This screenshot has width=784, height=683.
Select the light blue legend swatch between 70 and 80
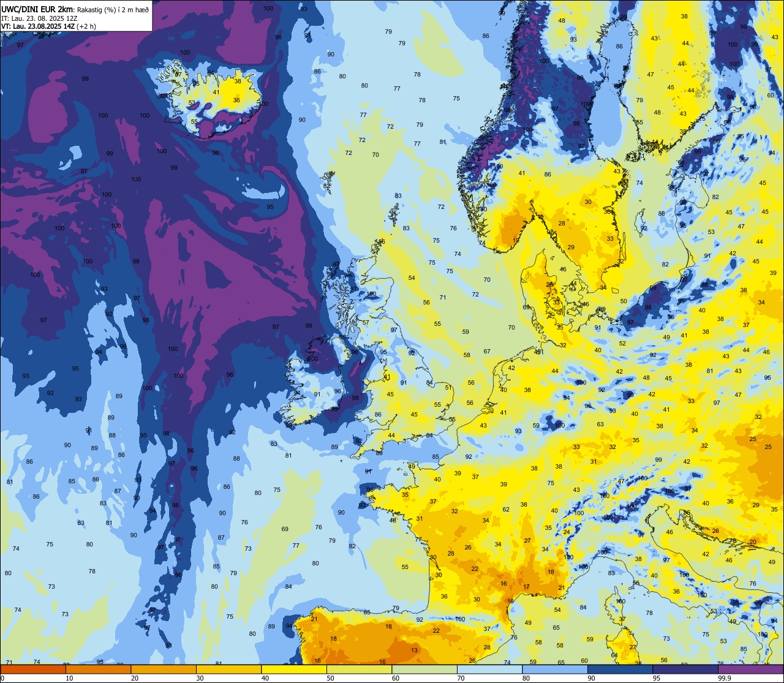[x=489, y=669]
